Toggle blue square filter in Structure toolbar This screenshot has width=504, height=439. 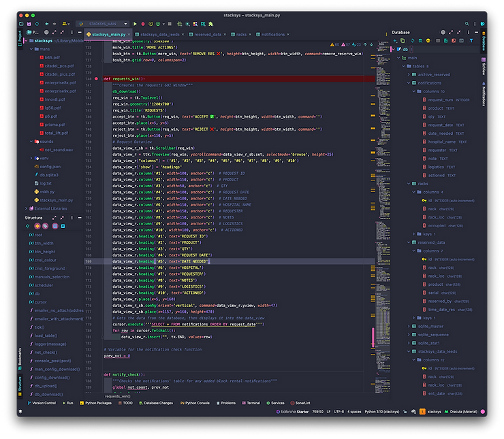tap(63, 226)
